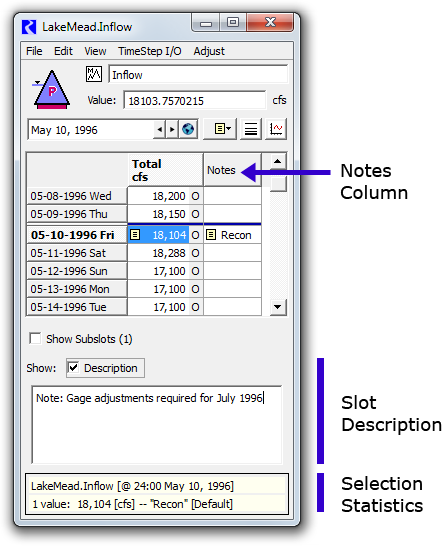The width and height of the screenshot is (447, 546).
Task: Open the Adjust menu
Action: coord(209,51)
